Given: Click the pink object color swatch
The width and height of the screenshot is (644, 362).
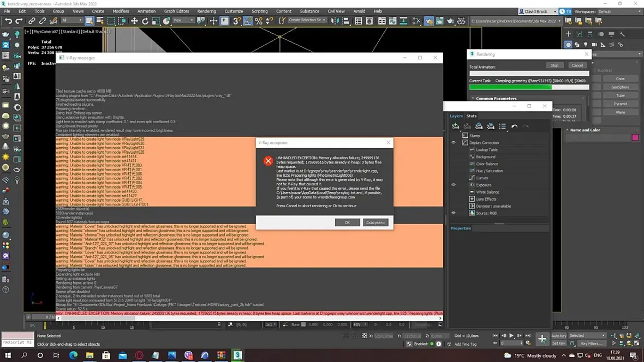Looking at the screenshot, I should click(635, 137).
